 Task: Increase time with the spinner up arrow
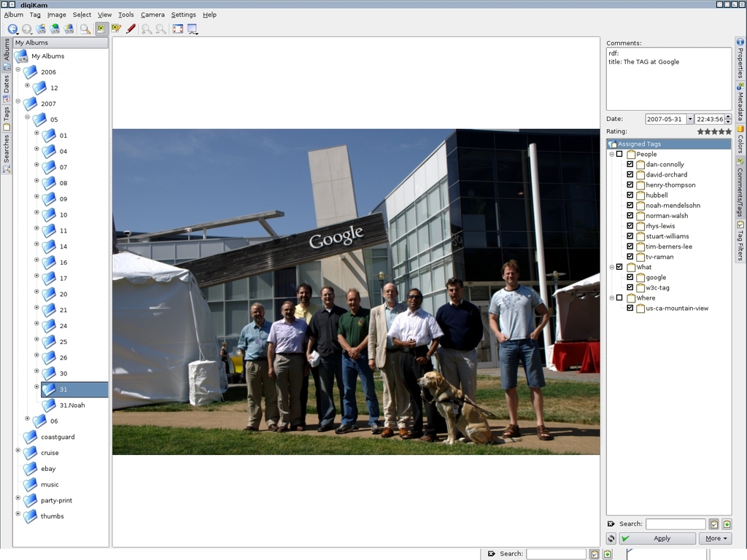point(728,117)
